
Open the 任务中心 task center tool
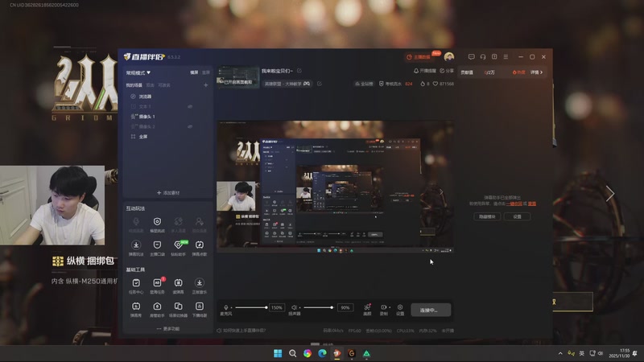[136, 286]
